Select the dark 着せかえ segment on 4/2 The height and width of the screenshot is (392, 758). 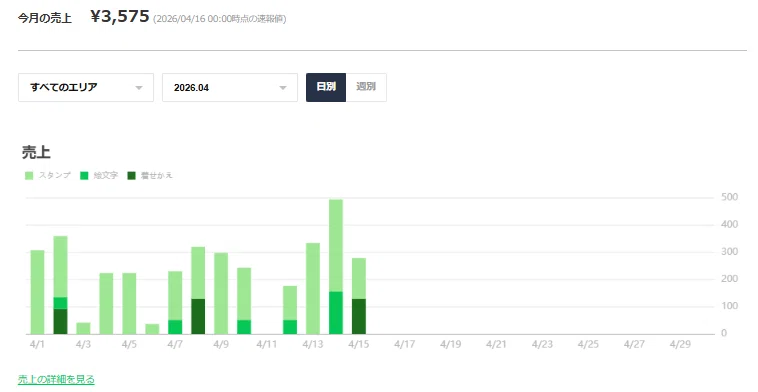pyautogui.click(x=60, y=321)
